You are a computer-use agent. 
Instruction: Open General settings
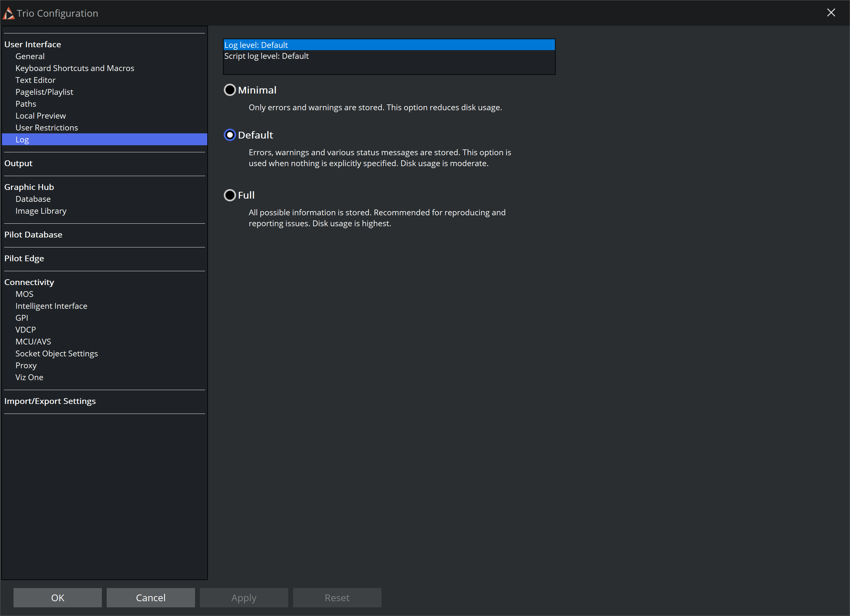click(x=30, y=56)
